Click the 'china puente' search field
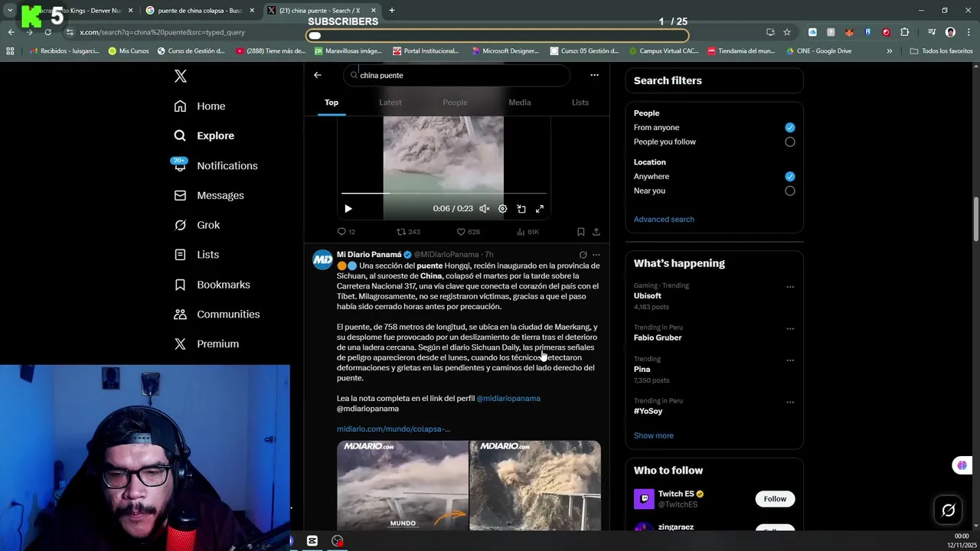 (456, 75)
